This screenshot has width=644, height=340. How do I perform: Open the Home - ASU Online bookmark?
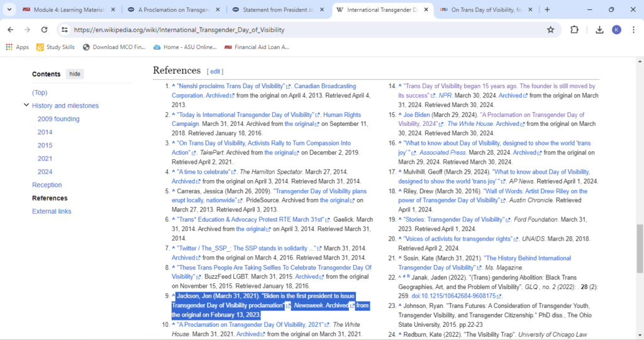coord(185,47)
